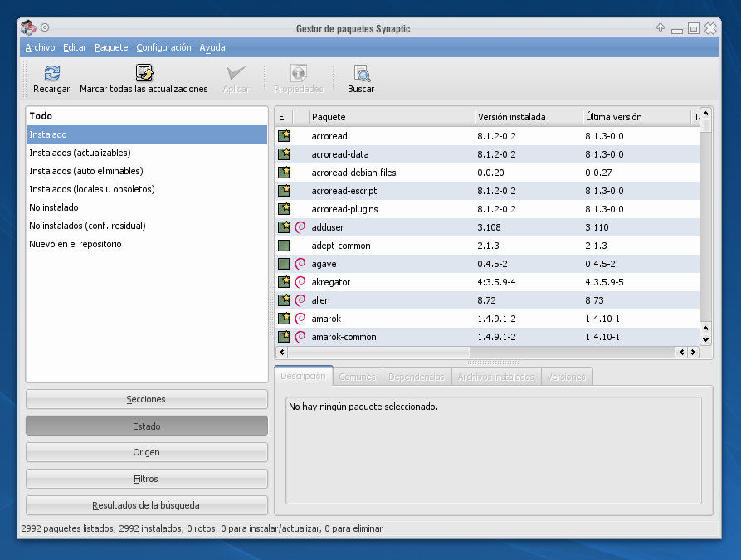Select the No instalado filter
The image size is (741, 560).
pyautogui.click(x=147, y=207)
